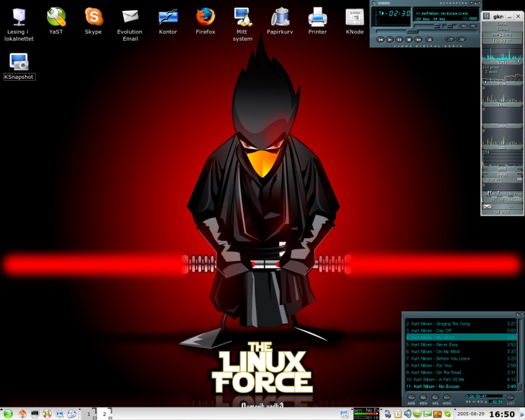
Task: Click the show desktop panel icon
Action: 344,413
